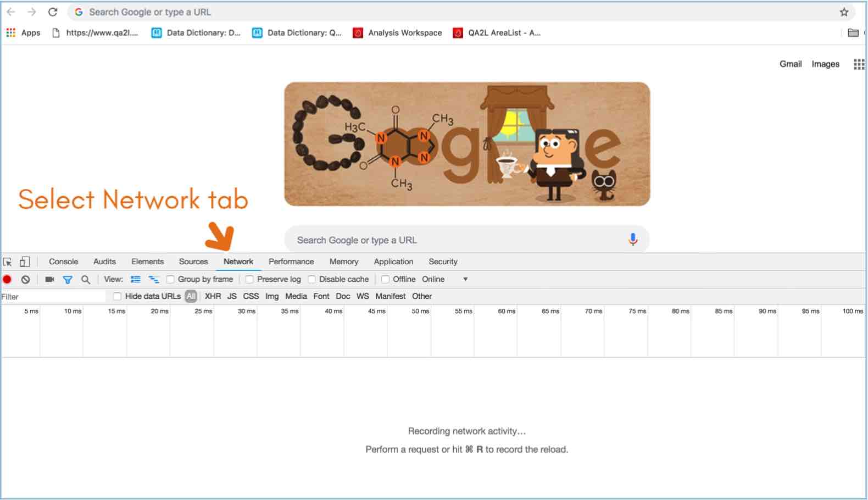Viewport: 868px width, 500px height.
Task: Start voice search with microphone icon
Action: (x=633, y=240)
